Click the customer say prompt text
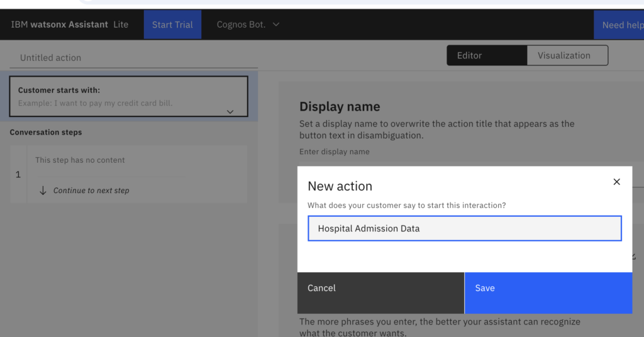The image size is (644, 337). click(x=407, y=205)
